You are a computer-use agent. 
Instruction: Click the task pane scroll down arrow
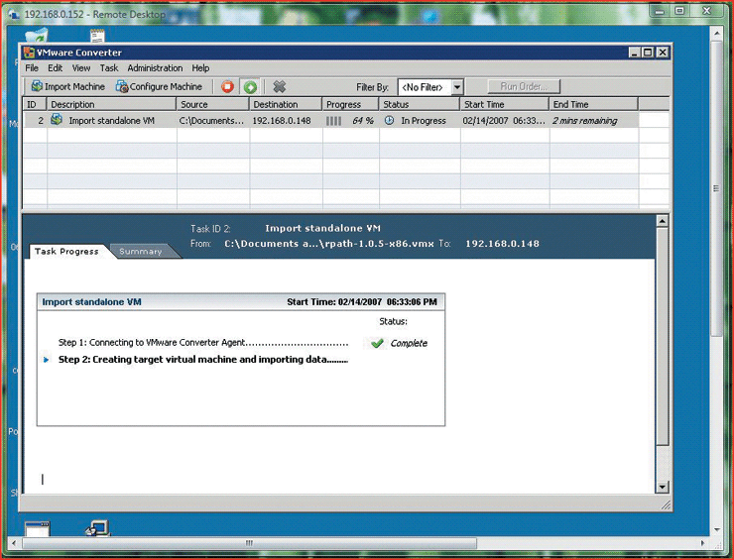tap(662, 487)
